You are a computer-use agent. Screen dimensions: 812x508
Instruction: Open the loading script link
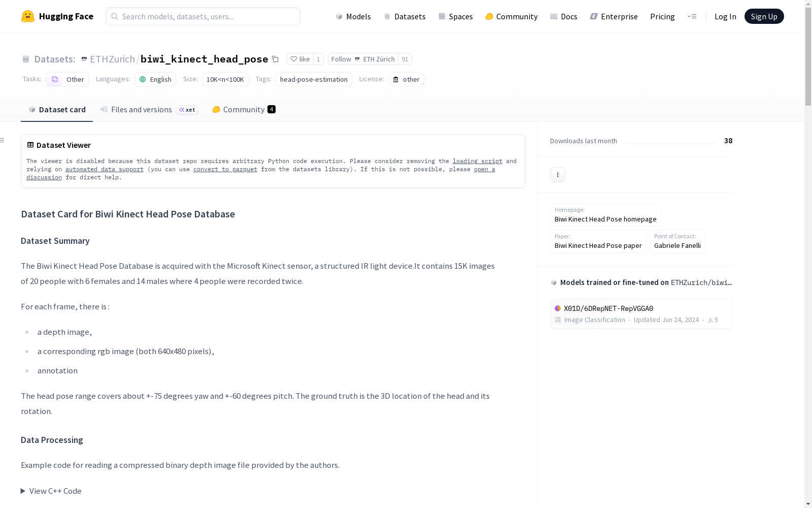tap(477, 161)
